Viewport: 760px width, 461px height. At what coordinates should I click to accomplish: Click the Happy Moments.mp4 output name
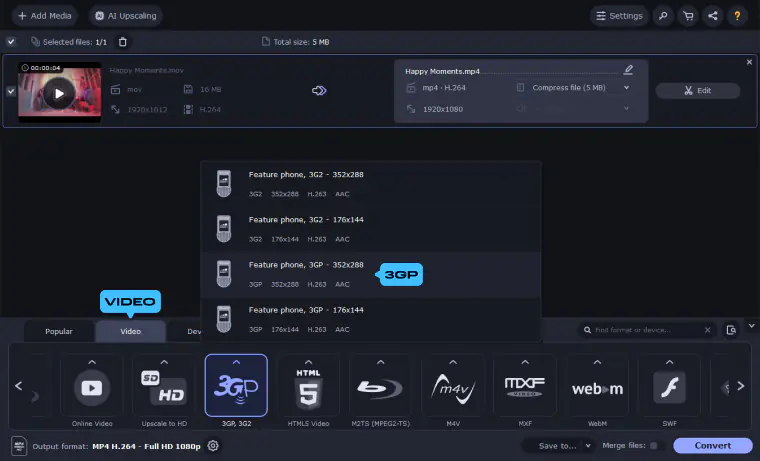coord(442,71)
